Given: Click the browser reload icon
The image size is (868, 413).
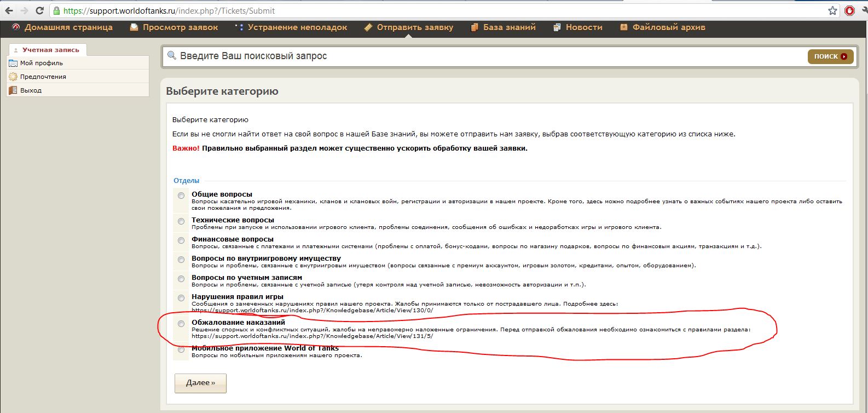Looking at the screenshot, I should (39, 10).
